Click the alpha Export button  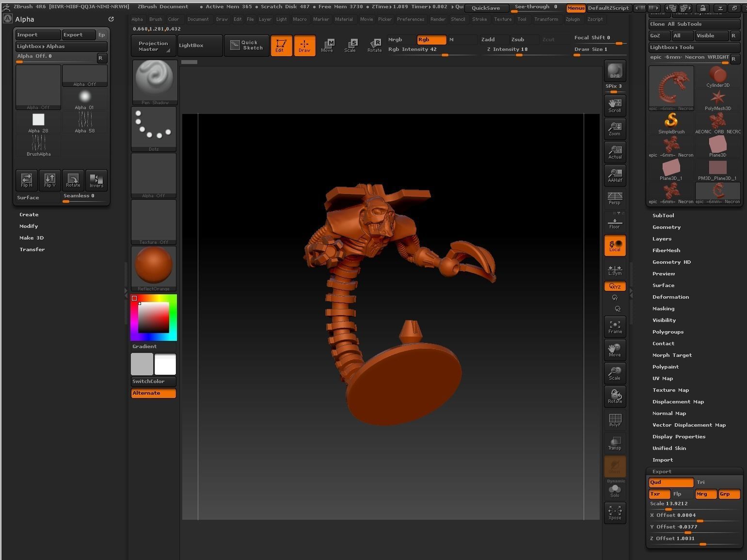coord(79,35)
